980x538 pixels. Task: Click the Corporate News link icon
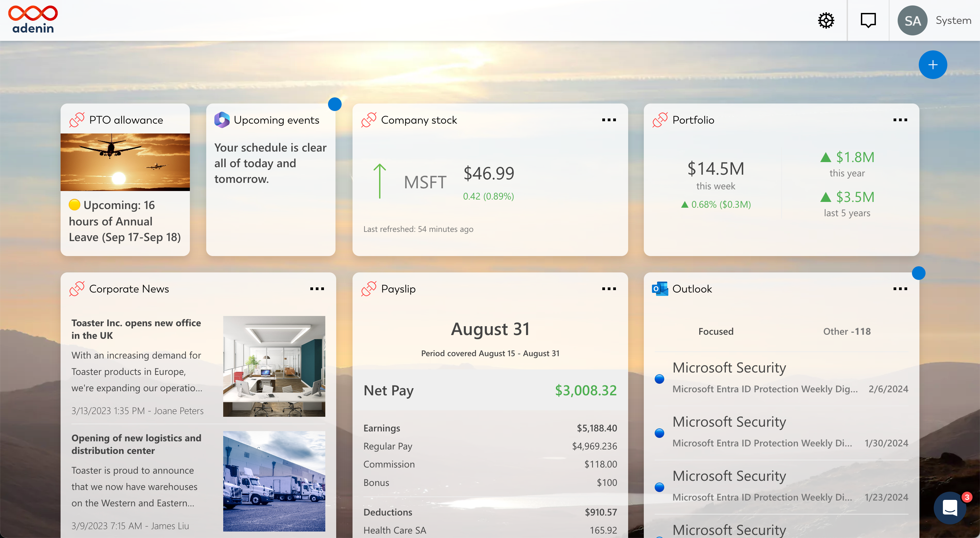(77, 289)
